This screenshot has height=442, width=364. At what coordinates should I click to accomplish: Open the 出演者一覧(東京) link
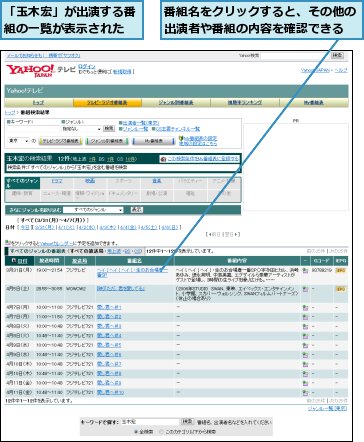141,123
